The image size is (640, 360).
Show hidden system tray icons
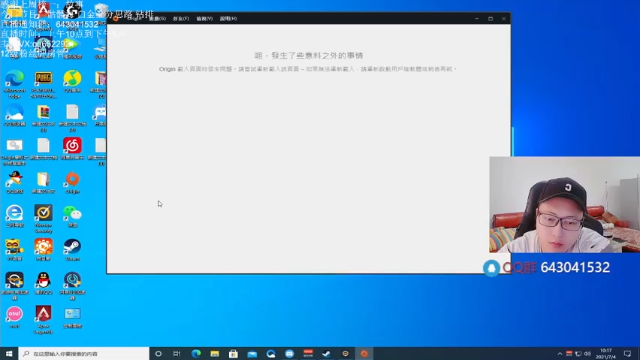click(560, 353)
